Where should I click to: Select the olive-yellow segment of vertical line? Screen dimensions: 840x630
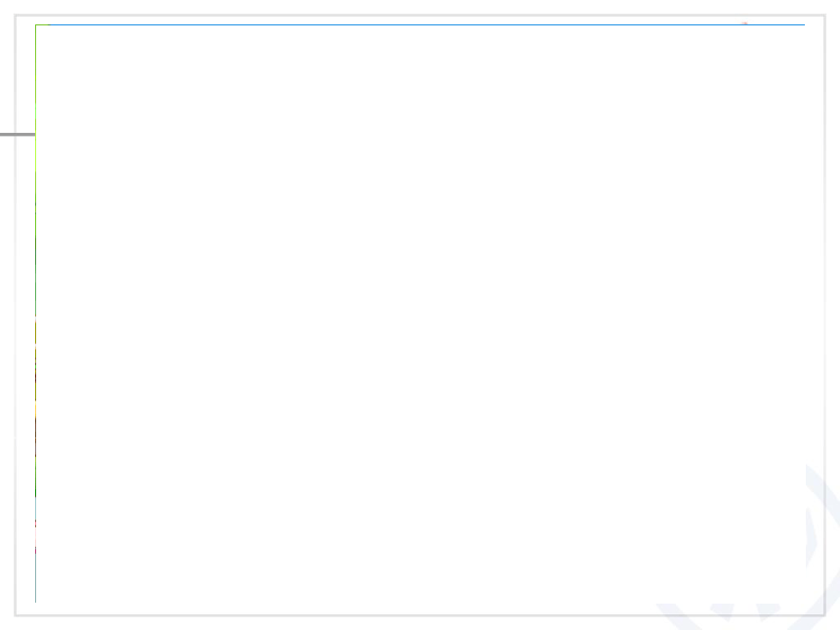click(x=35, y=332)
